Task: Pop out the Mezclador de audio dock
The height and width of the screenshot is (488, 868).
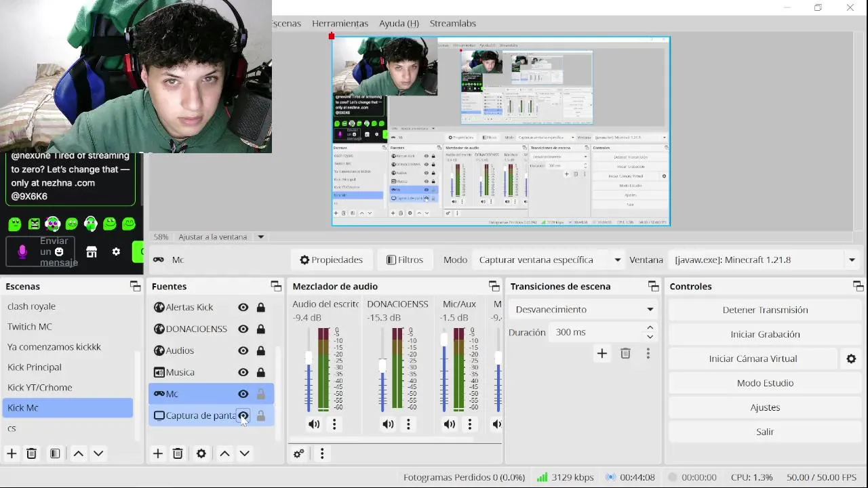Action: coord(494,286)
